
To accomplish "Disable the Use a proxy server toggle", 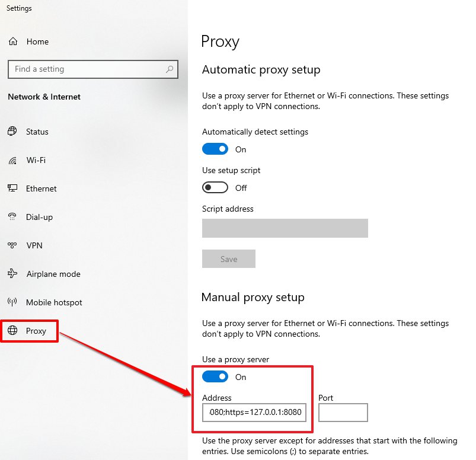I will pyautogui.click(x=215, y=377).
